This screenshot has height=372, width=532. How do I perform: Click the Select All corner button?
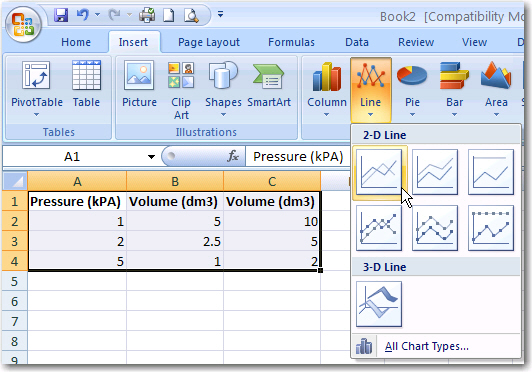15,181
